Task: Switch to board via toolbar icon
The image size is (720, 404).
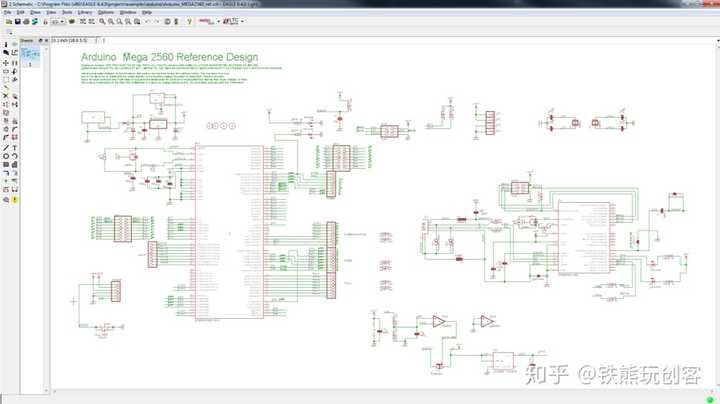Action: (x=45, y=21)
